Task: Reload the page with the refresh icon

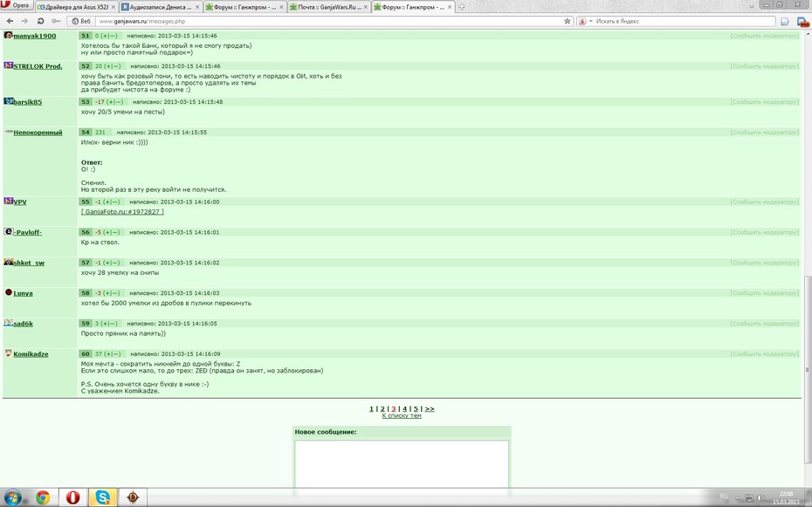Action: (40, 21)
